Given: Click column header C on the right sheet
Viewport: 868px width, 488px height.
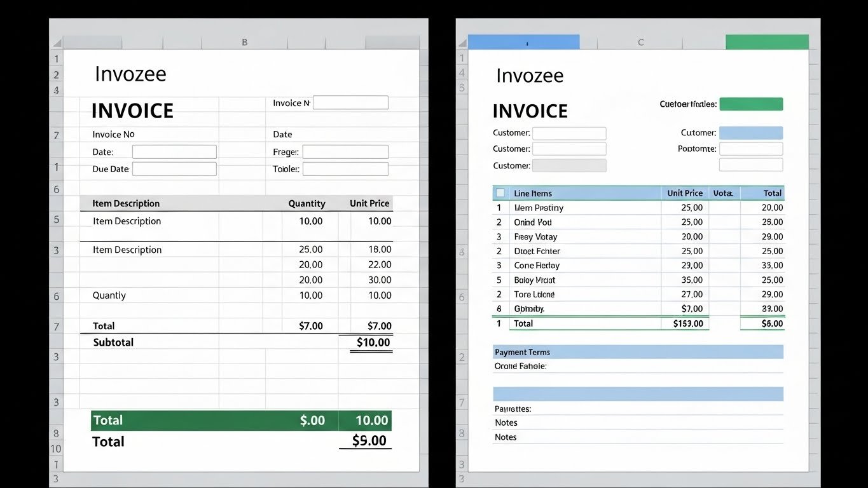Looking at the screenshot, I should pyautogui.click(x=640, y=41).
